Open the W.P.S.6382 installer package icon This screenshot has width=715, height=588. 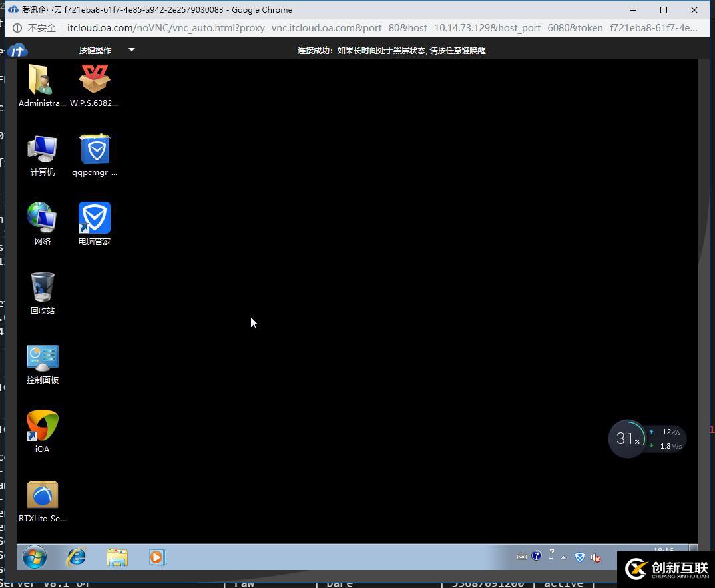[x=94, y=85]
